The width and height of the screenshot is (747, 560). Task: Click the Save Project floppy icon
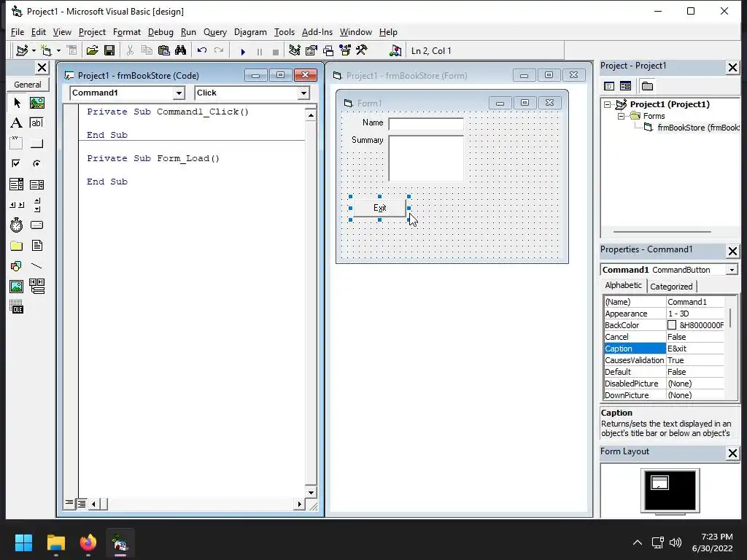pyautogui.click(x=109, y=50)
